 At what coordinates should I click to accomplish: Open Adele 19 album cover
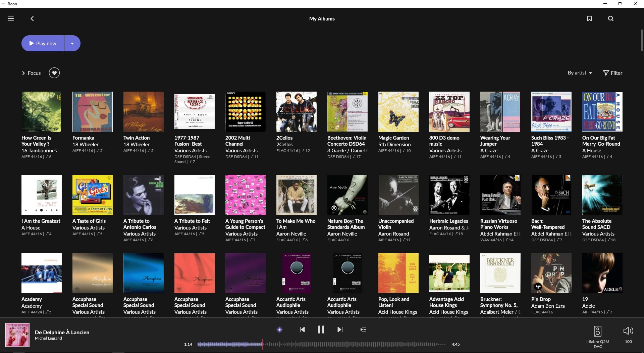click(602, 273)
